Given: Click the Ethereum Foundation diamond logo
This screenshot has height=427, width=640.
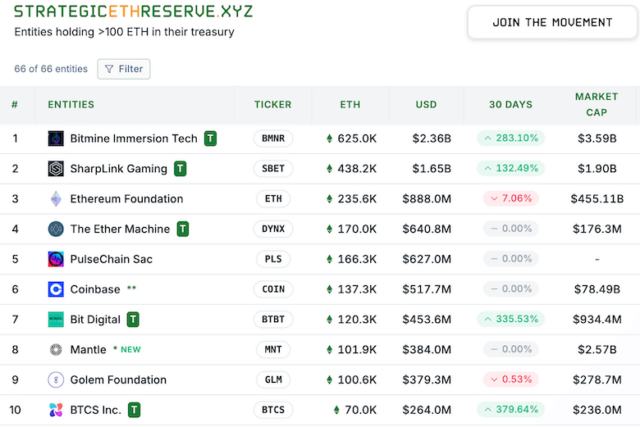Looking at the screenshot, I should pos(56,199).
